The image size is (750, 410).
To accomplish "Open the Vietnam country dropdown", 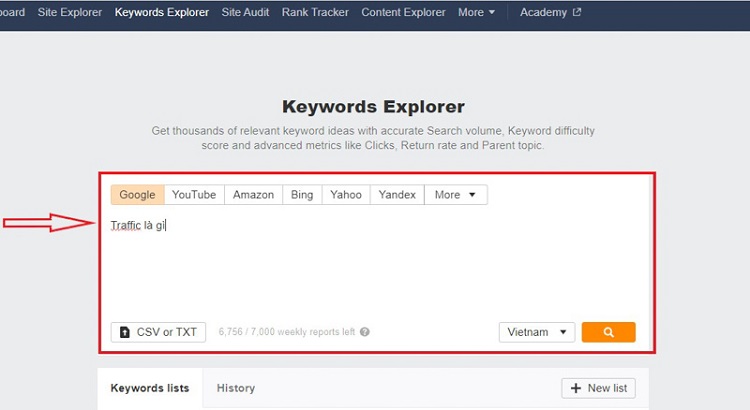I will (x=537, y=332).
